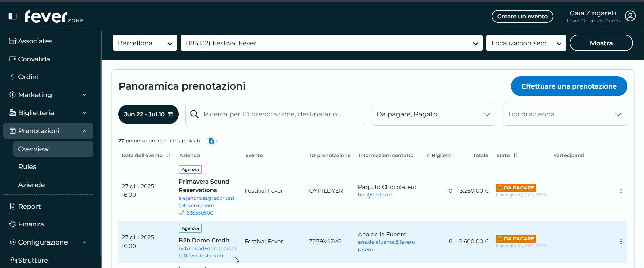Download the bookings export file icon

pos(211,141)
